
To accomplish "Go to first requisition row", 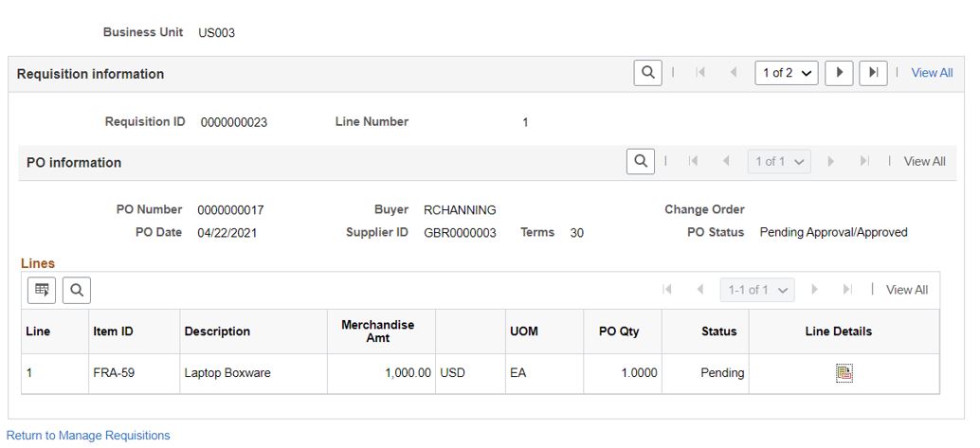I will click(x=699, y=73).
